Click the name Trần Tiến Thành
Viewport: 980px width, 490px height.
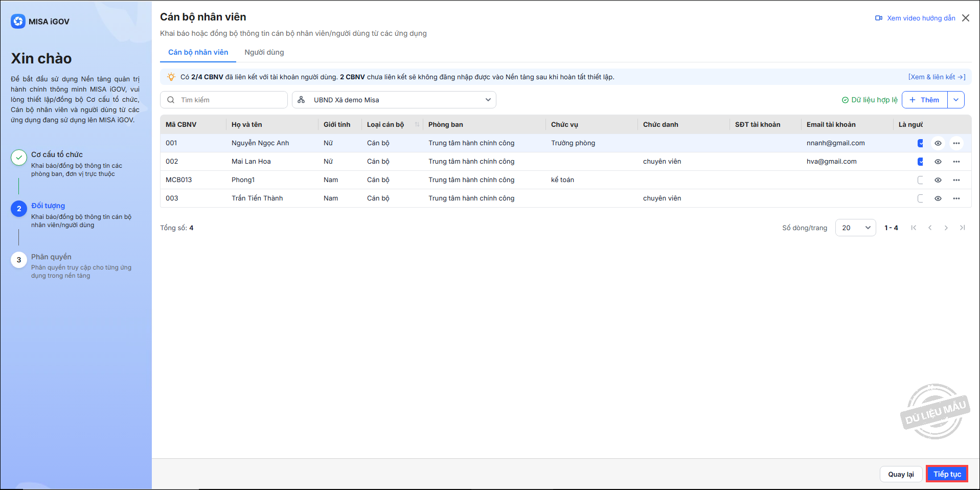point(257,198)
